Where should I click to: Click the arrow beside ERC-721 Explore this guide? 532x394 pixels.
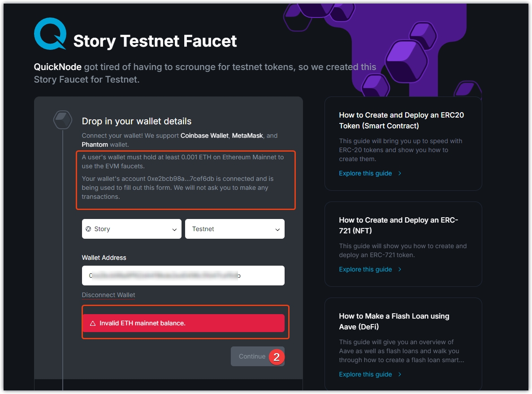pos(400,269)
